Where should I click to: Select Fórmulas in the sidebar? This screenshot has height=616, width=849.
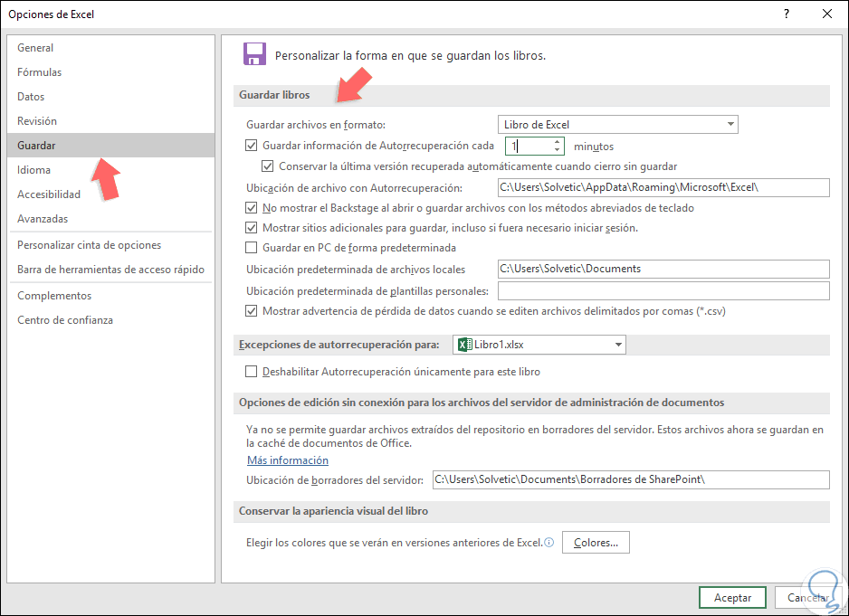(x=111, y=72)
